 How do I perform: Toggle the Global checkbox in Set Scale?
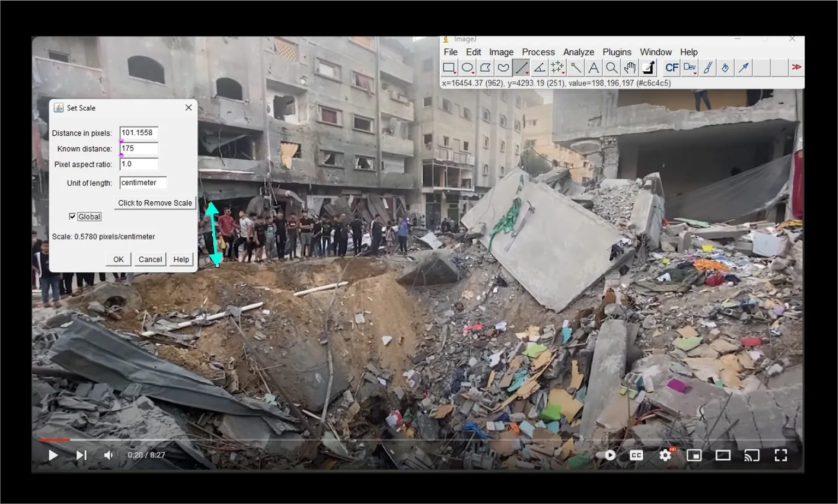[73, 217]
